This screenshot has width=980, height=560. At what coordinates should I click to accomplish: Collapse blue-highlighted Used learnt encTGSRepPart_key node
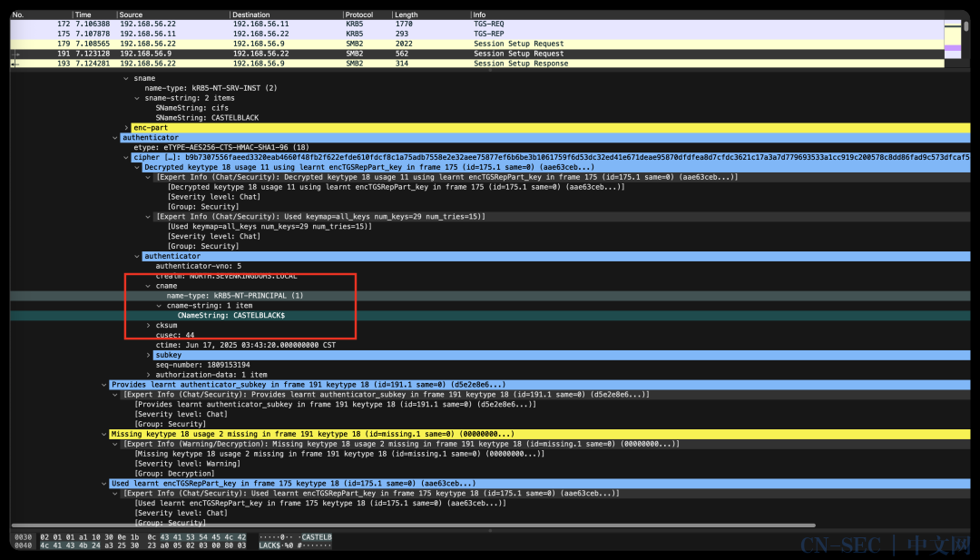point(103,483)
